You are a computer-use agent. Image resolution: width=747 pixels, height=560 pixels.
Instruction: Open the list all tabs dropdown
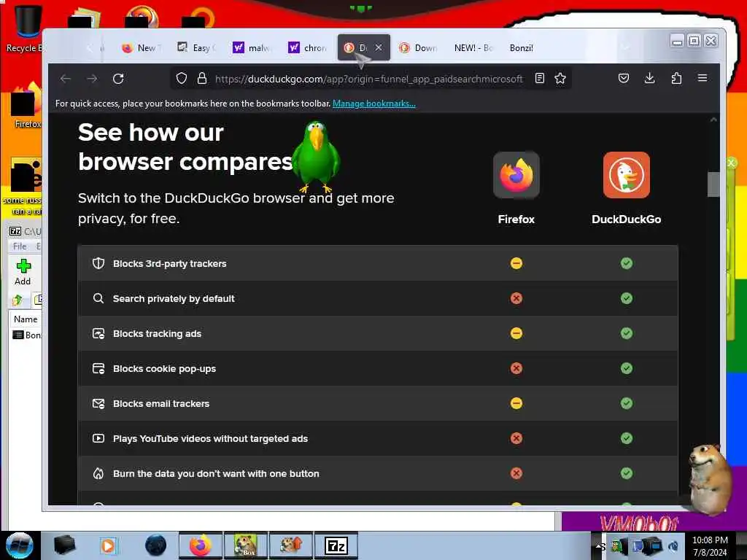pos(625,47)
